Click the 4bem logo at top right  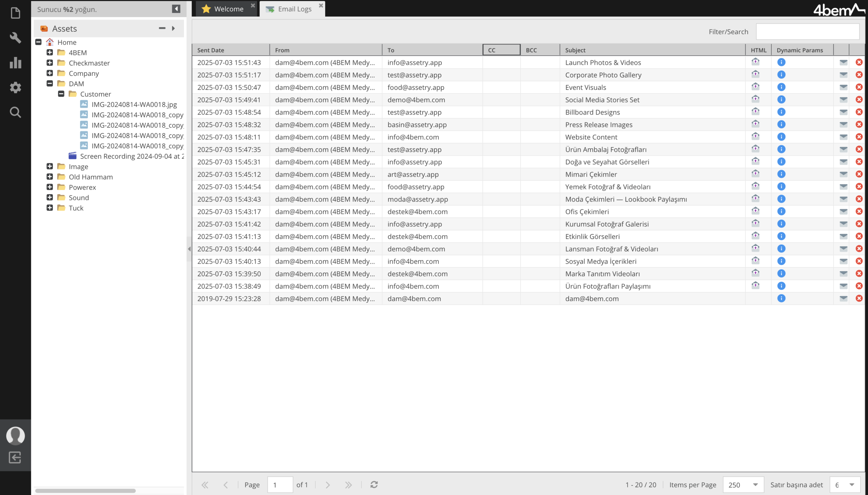[839, 9]
